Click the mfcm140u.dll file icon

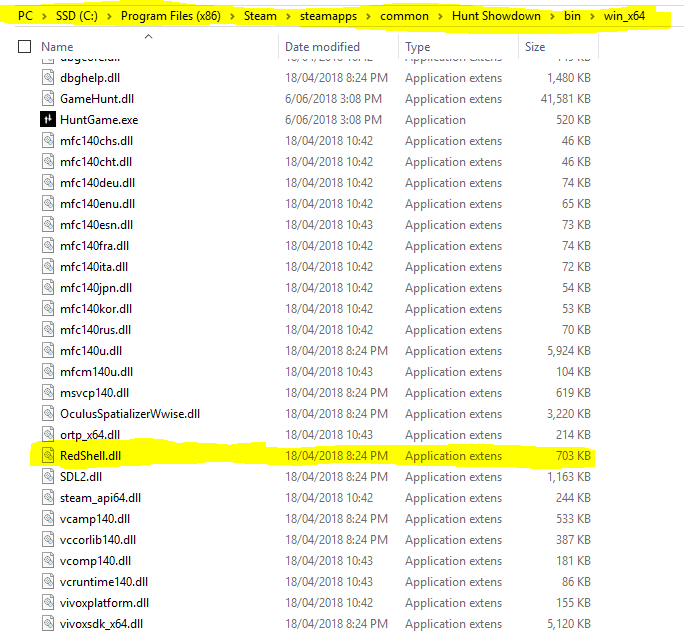tap(48, 372)
